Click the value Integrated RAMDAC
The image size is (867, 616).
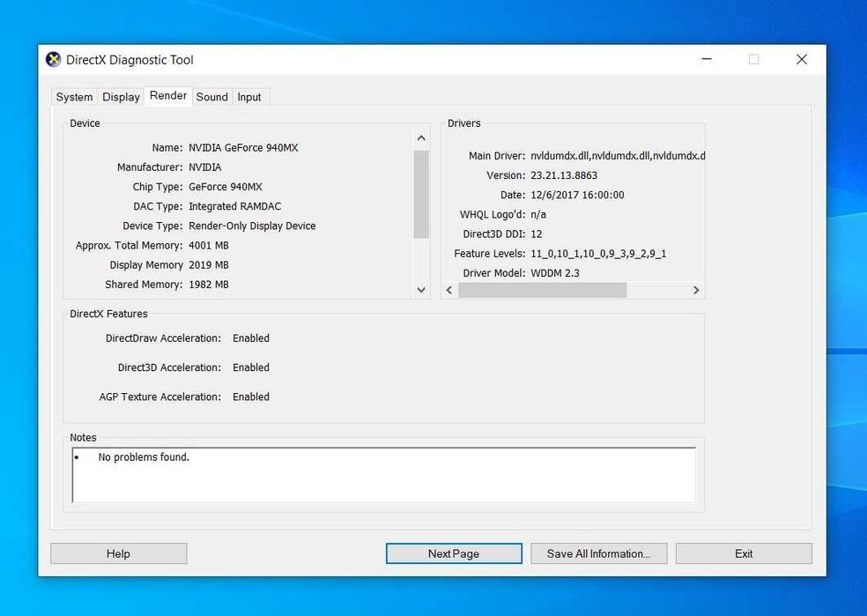(x=235, y=206)
